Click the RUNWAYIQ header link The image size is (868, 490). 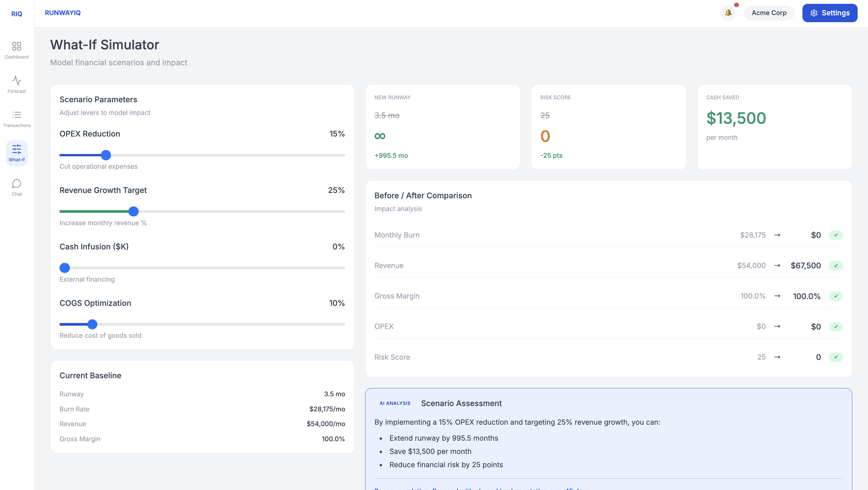(63, 13)
